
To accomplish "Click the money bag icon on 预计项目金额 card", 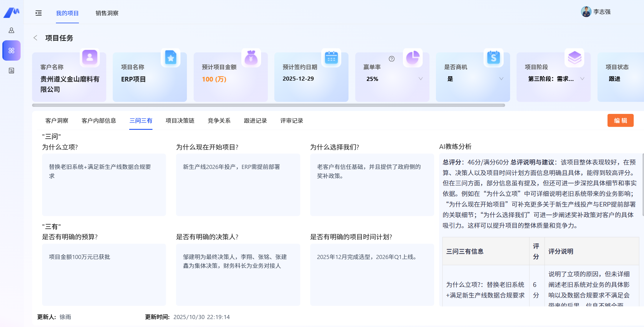I will pyautogui.click(x=252, y=58).
